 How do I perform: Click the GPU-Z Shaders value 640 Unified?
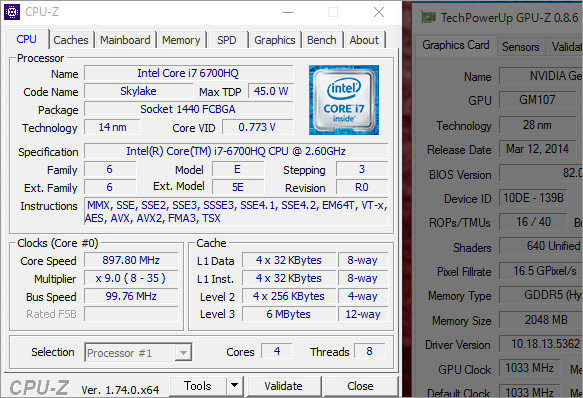pos(541,246)
